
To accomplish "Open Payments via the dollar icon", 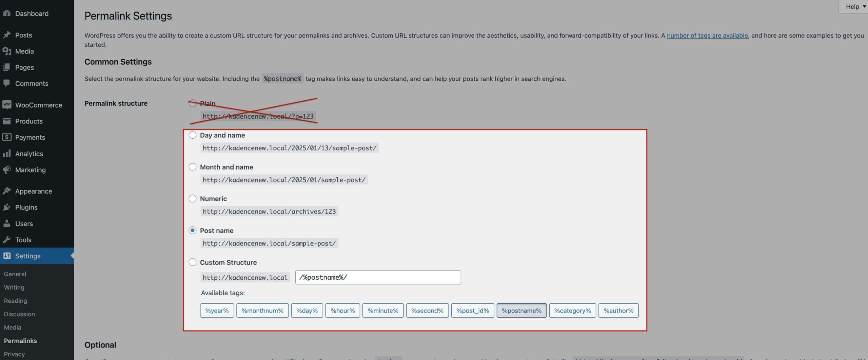I will coord(7,137).
